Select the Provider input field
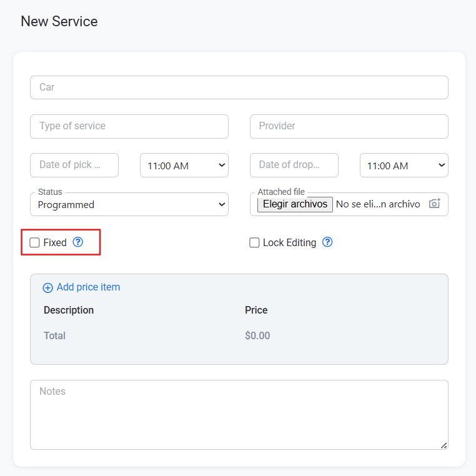476x476 pixels. click(349, 126)
